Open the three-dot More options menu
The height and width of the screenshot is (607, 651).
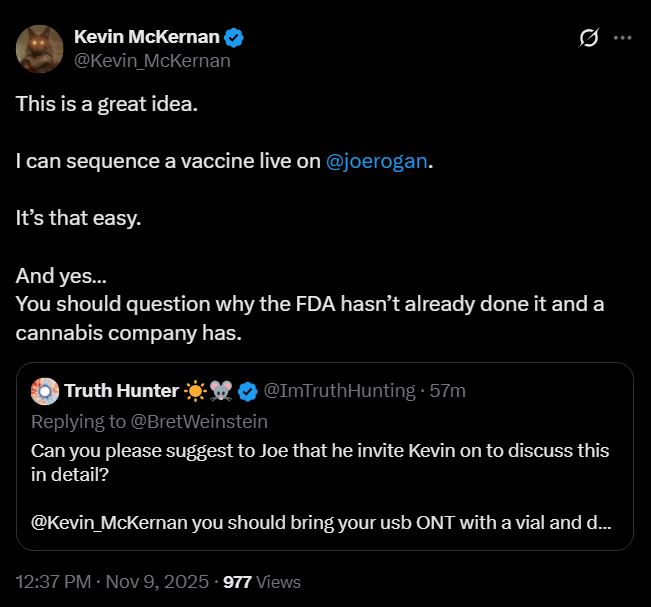622,38
